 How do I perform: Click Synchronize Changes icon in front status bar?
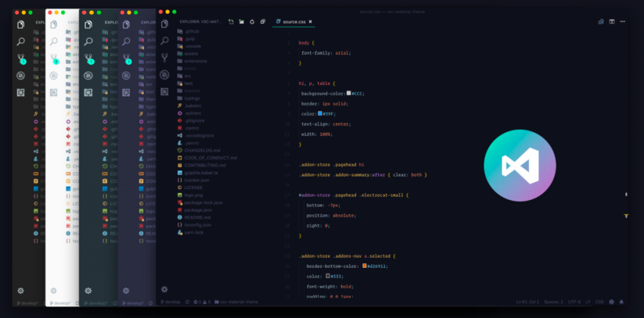coord(187,302)
